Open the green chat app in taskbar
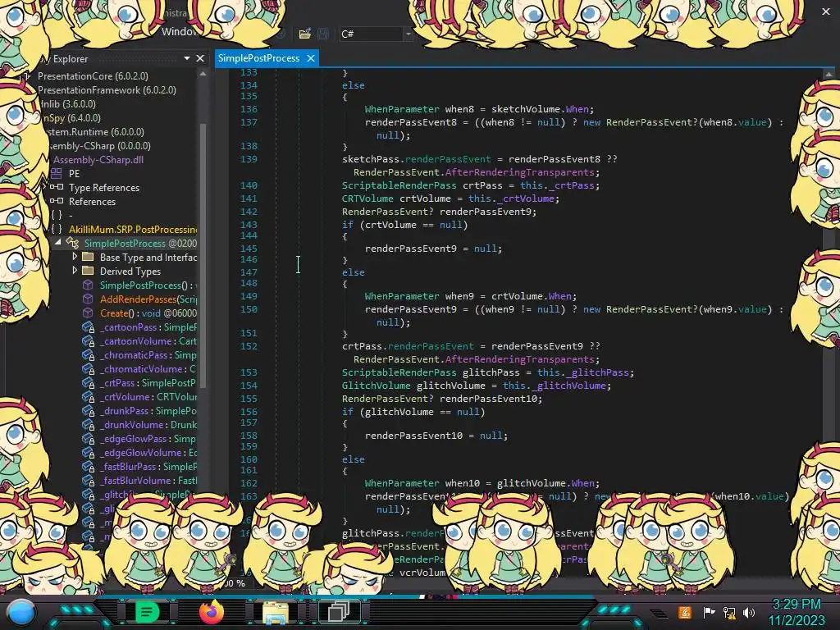 click(x=148, y=611)
